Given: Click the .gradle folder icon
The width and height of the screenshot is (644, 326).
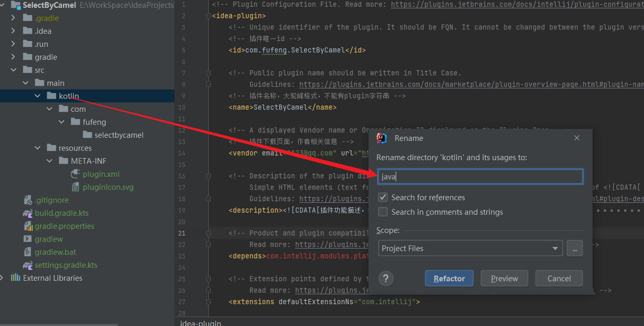Looking at the screenshot, I should [x=27, y=18].
